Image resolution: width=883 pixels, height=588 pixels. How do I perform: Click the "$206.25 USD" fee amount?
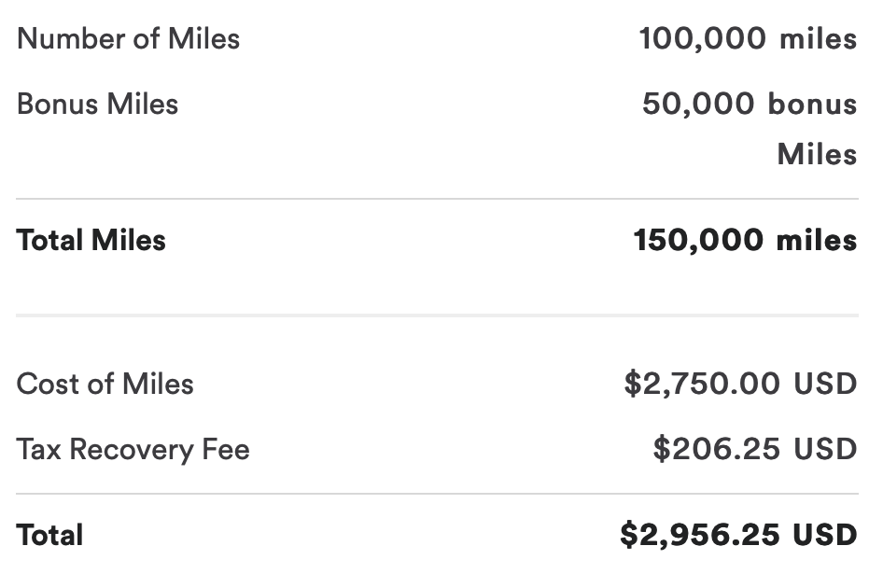tap(754, 450)
